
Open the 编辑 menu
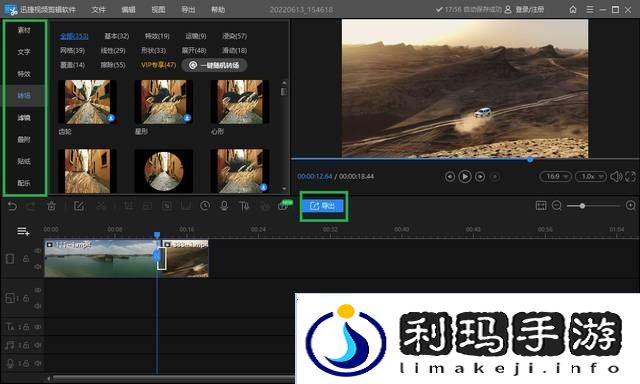128,9
